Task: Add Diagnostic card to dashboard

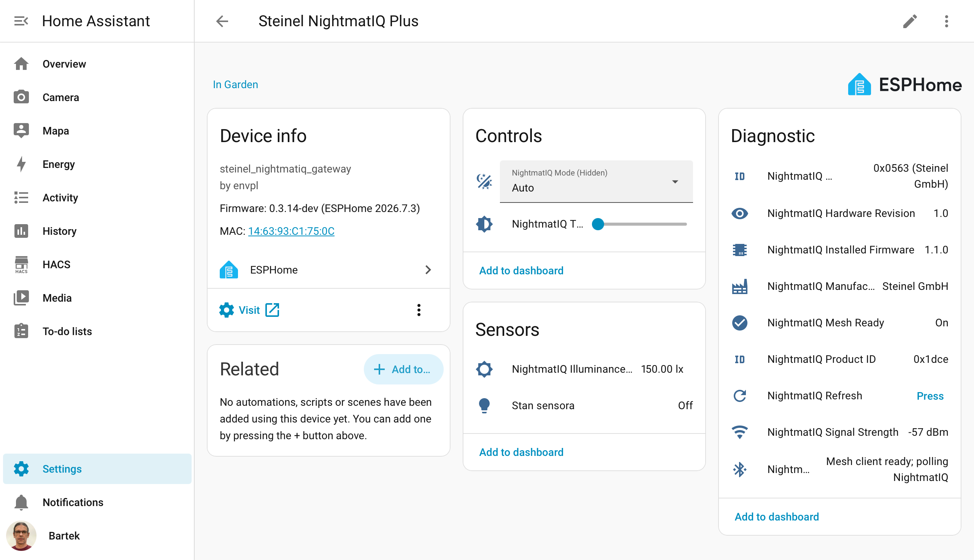Action: pyautogui.click(x=777, y=517)
